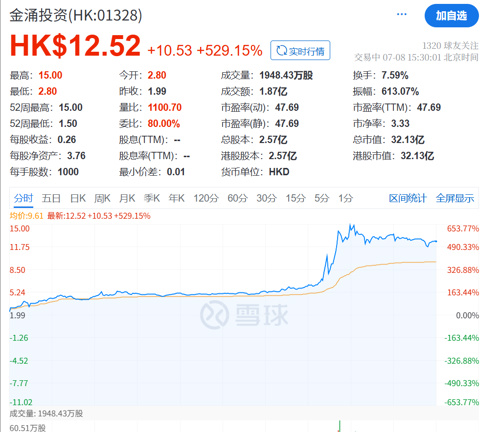Click the 每股净资产 value 3.76
This screenshot has height=432, width=500.
(76, 156)
